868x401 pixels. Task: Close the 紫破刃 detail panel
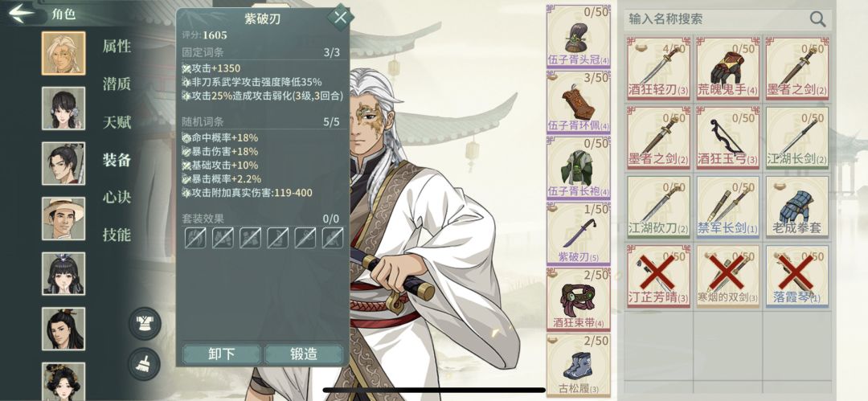coord(341,17)
